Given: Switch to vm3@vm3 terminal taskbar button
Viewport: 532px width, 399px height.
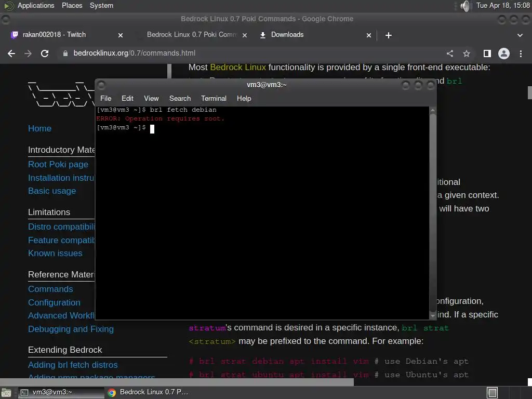Looking at the screenshot, I should point(60,393).
